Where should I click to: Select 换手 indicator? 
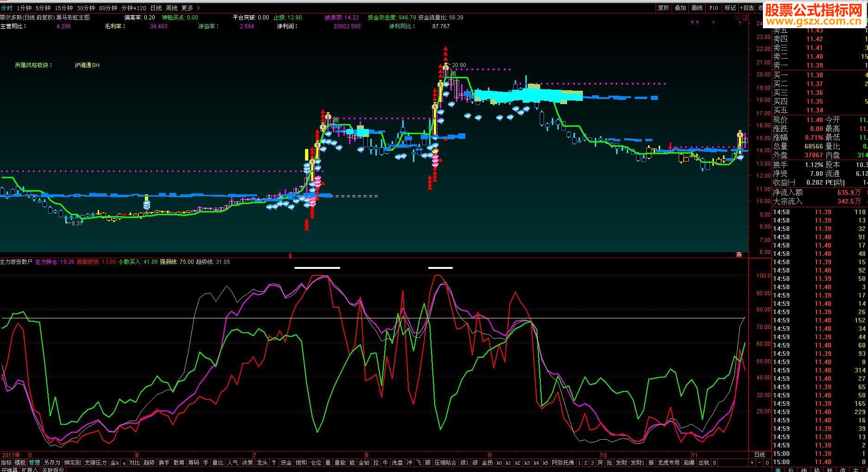point(164,463)
